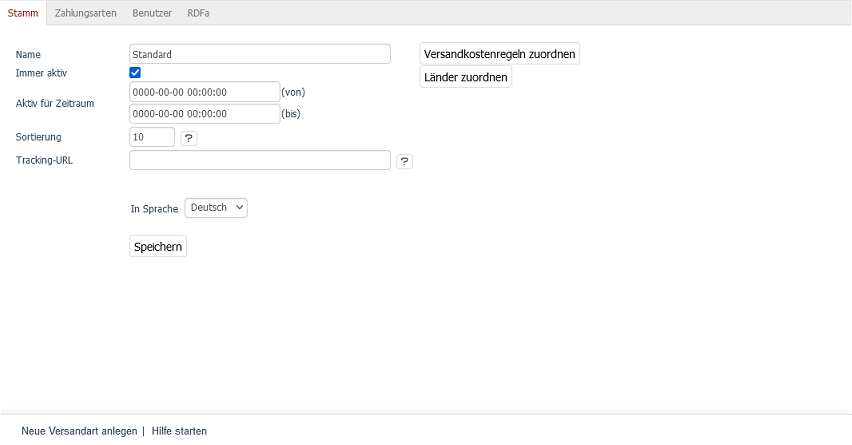Click the Aktiv für Zeitraum label
Image resolution: width=852 pixels, height=445 pixels.
[x=55, y=103]
